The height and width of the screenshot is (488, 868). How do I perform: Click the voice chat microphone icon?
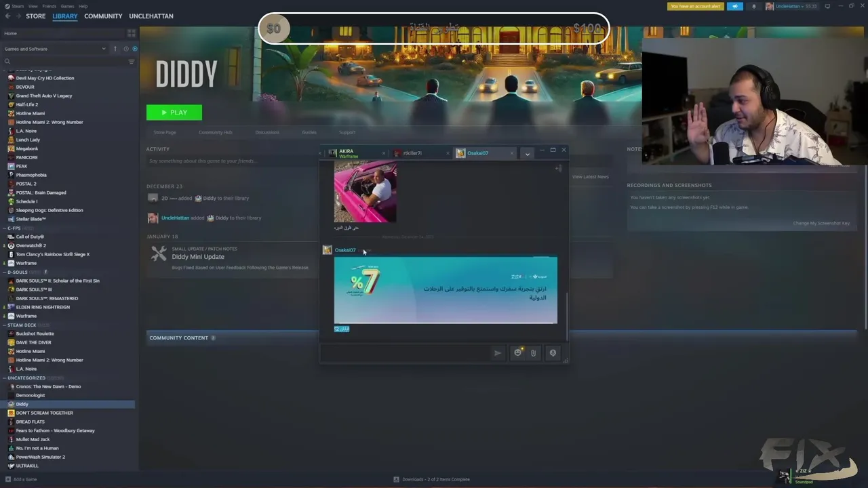[553, 352]
